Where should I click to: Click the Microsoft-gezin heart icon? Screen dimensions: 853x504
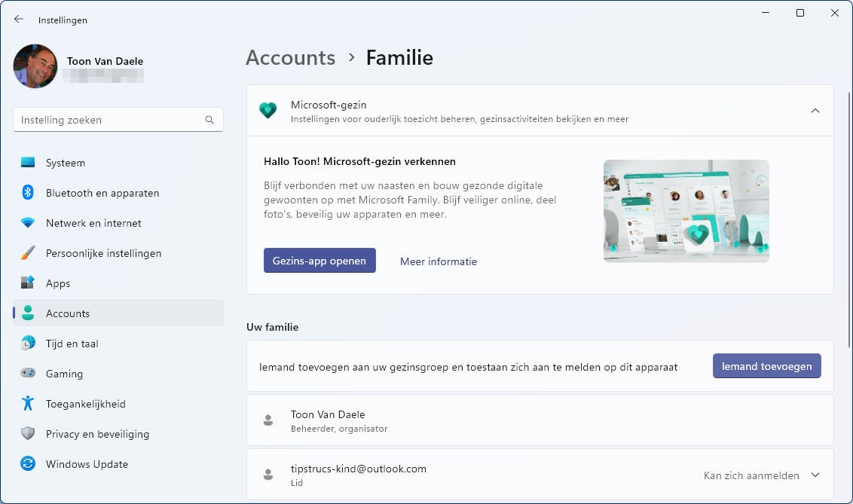(x=268, y=111)
